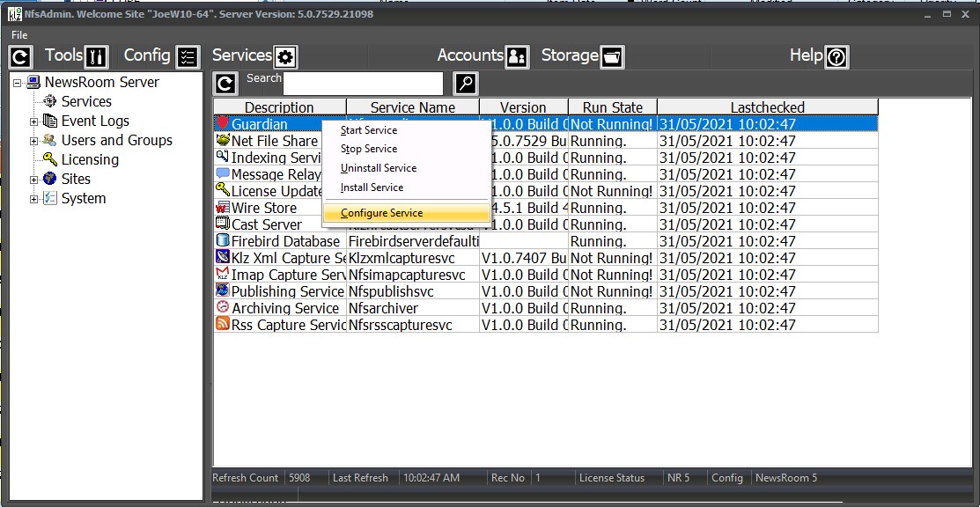The height and width of the screenshot is (507, 980).
Task: Open the File menu
Action: pyautogui.click(x=19, y=35)
